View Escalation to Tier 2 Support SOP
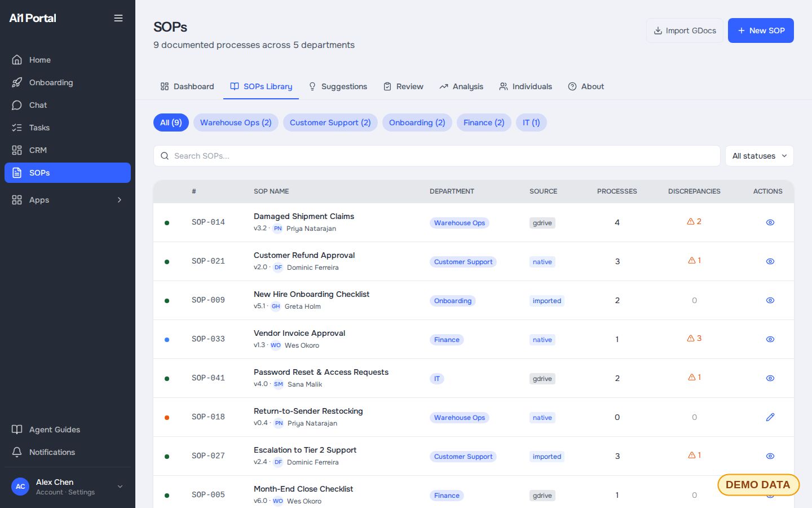Viewport: 812px width, 508px height. pyautogui.click(x=770, y=456)
